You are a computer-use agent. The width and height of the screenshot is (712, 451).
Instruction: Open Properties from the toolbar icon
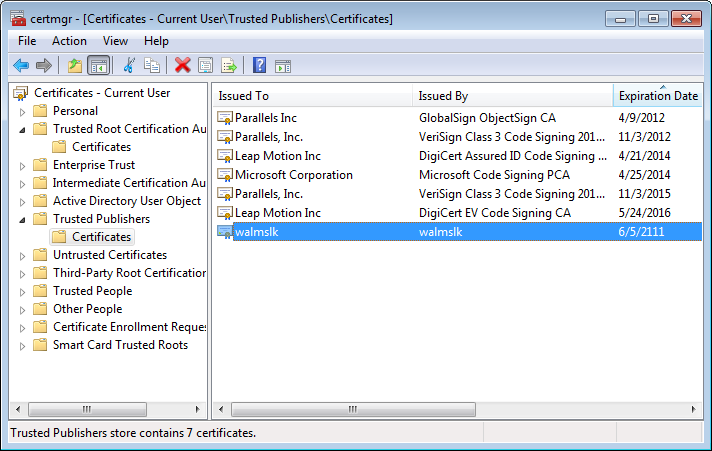tap(206, 66)
